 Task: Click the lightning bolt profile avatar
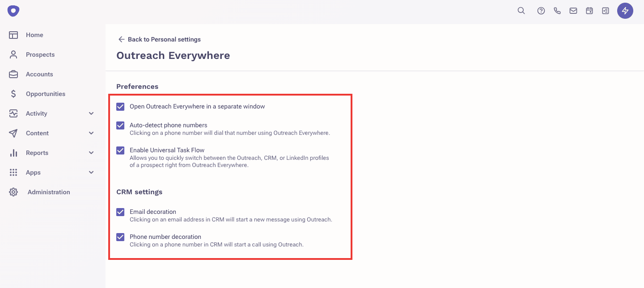point(625,11)
